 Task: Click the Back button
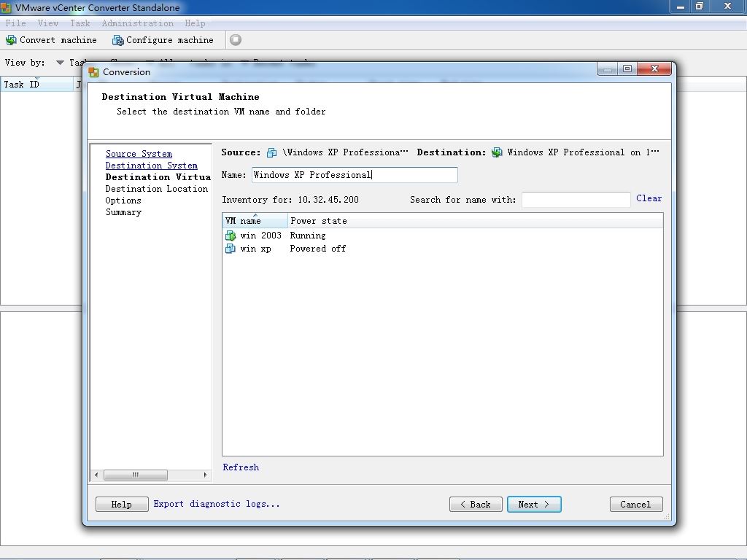coord(476,505)
